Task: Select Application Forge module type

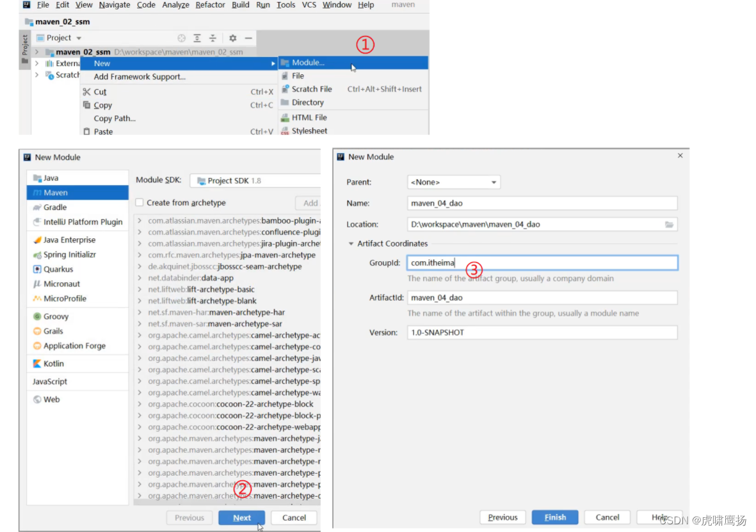Action: point(77,346)
